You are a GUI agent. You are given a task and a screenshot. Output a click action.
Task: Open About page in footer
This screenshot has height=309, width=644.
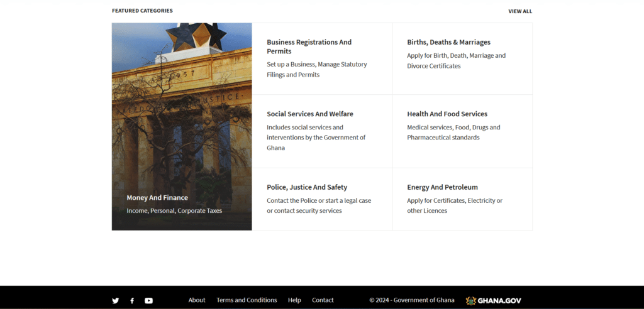pos(197,300)
